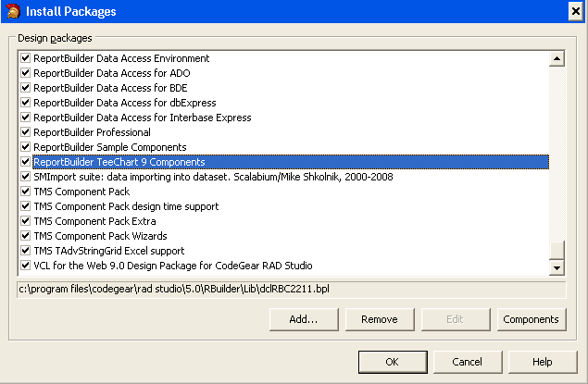588x384 pixels.
Task: Toggle SMImport suite checkbox
Action: pos(26,177)
